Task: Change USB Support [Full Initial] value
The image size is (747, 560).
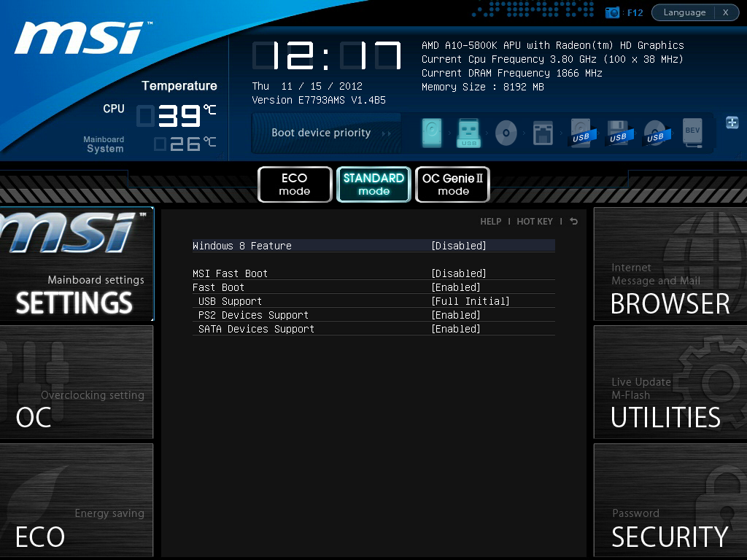Action: point(471,301)
